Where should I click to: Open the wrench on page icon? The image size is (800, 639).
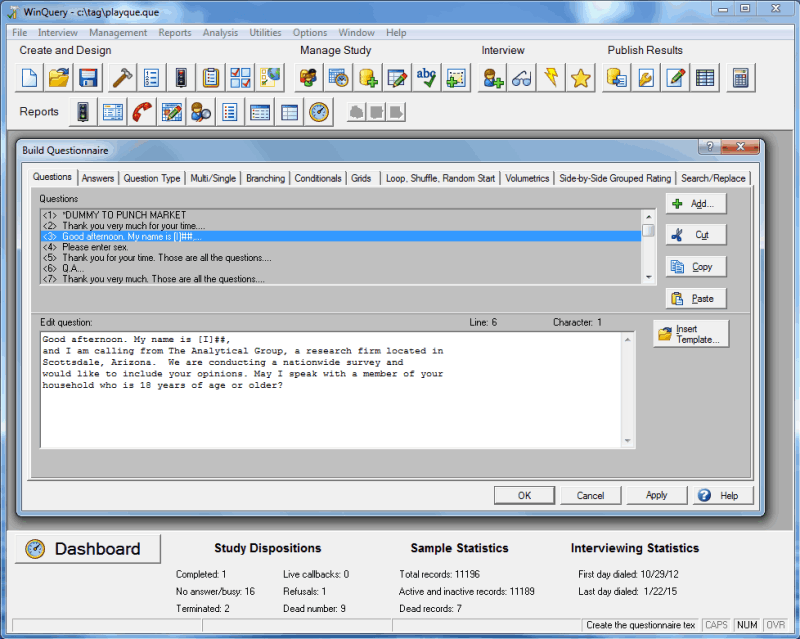pos(646,78)
